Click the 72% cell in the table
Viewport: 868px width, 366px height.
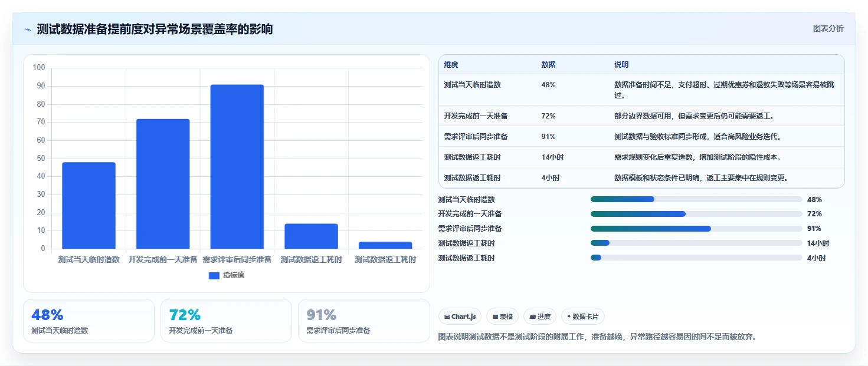548,116
